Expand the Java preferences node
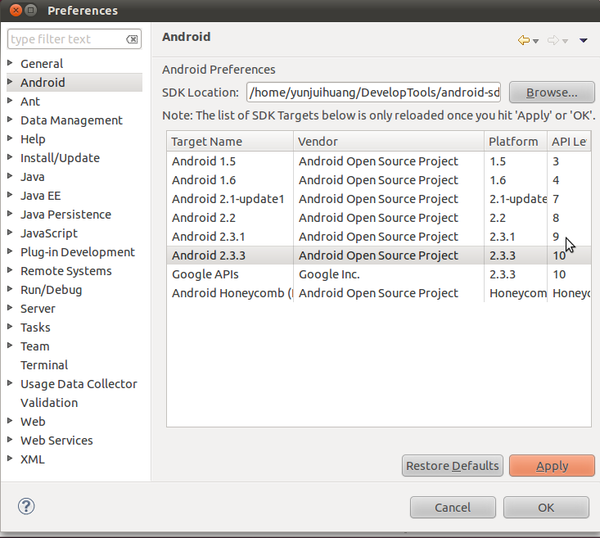The height and width of the screenshot is (538, 600). (10, 176)
